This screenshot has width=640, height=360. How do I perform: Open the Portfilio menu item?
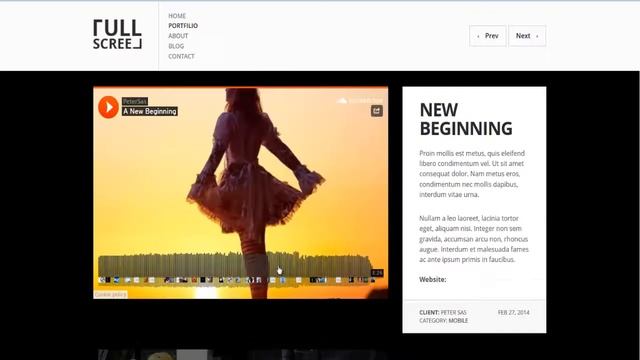(x=183, y=26)
